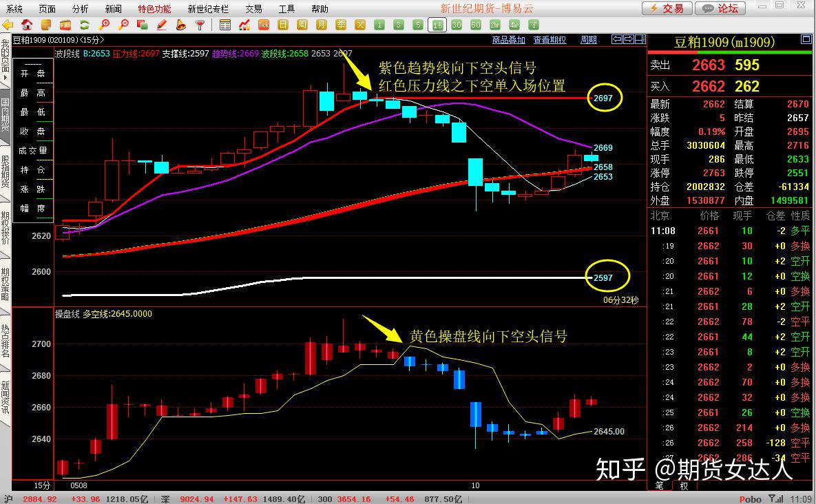Click the 交易 lightning button
816x504 pixels.
667,8
